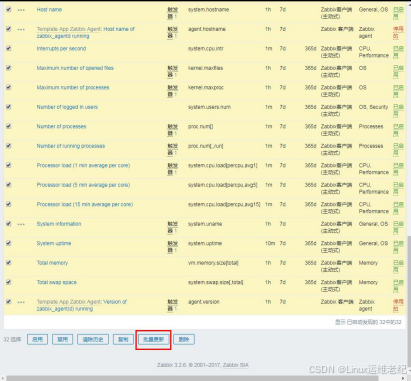
Task: Toggle 停用的 status for agent.version row
Action: point(398,305)
